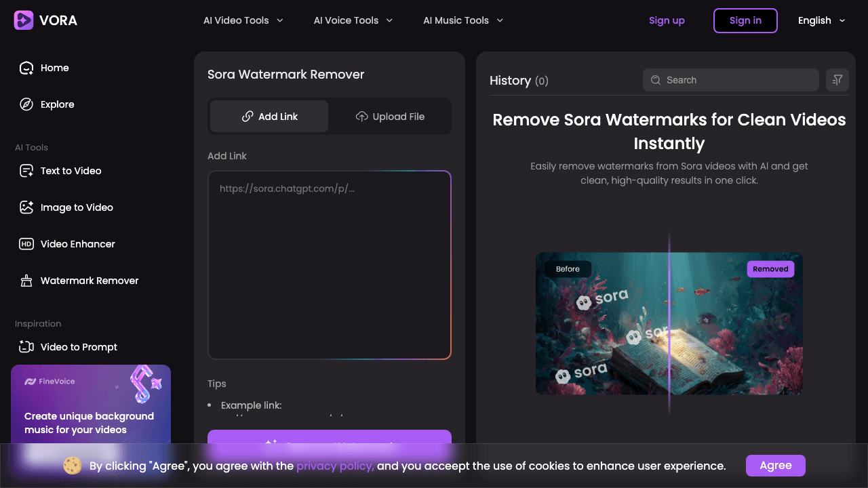Screen dimensions: 868x488
Task: Expand the AI Music Tools menu
Action: click(x=462, y=20)
